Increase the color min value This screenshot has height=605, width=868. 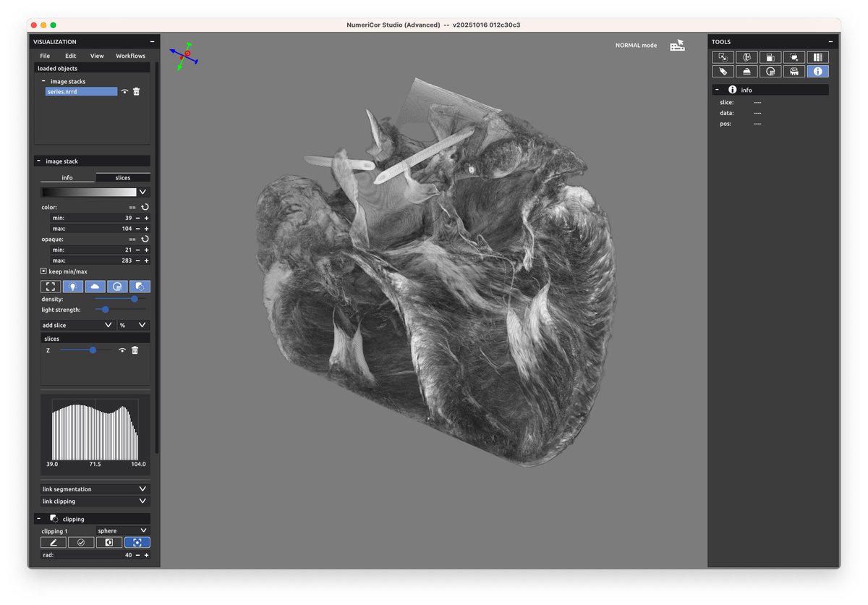pos(146,218)
